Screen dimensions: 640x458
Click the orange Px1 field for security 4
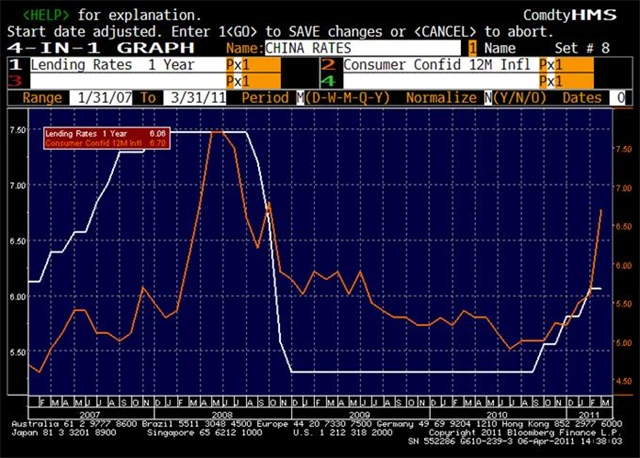[x=567, y=81]
